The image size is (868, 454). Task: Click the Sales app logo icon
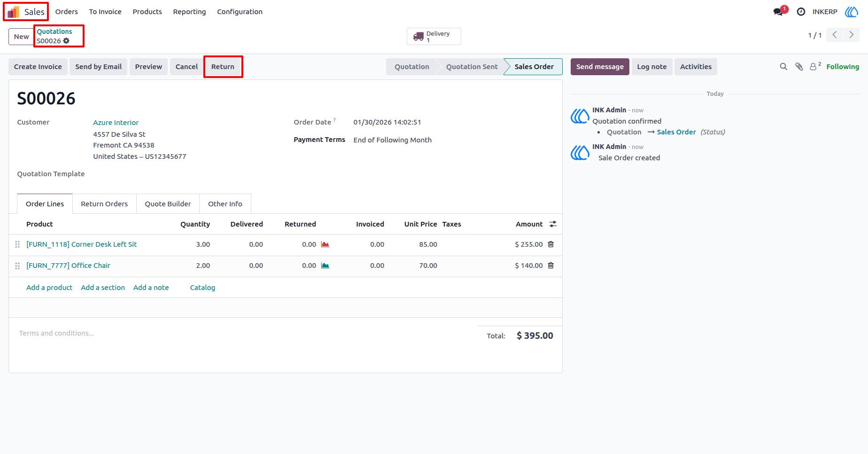point(13,12)
